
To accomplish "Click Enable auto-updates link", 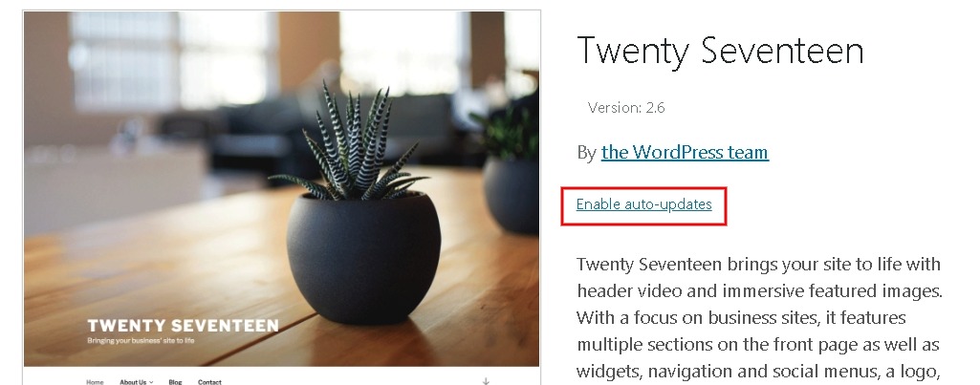I will click(643, 204).
